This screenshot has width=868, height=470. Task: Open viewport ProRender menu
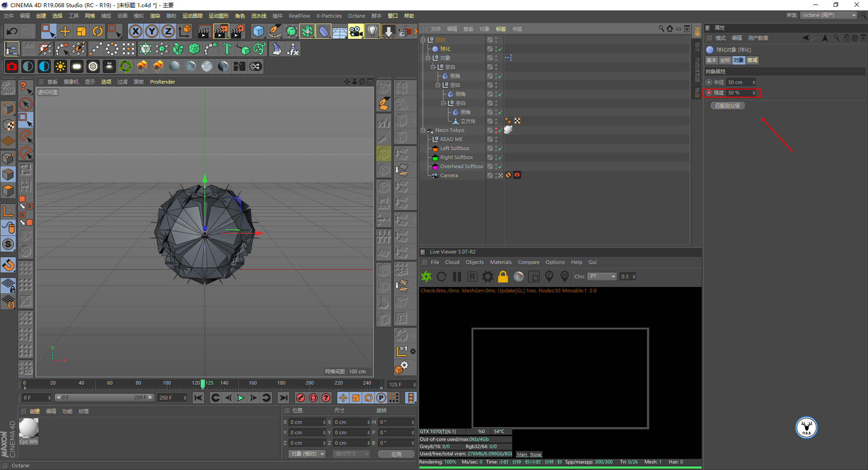click(162, 82)
